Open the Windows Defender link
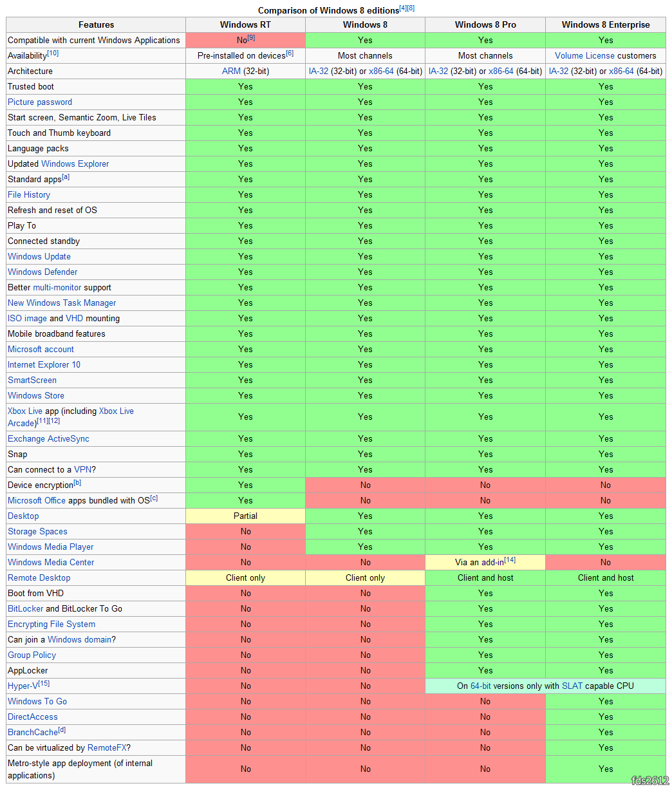Screen dimensions: 672x788 coord(42,272)
